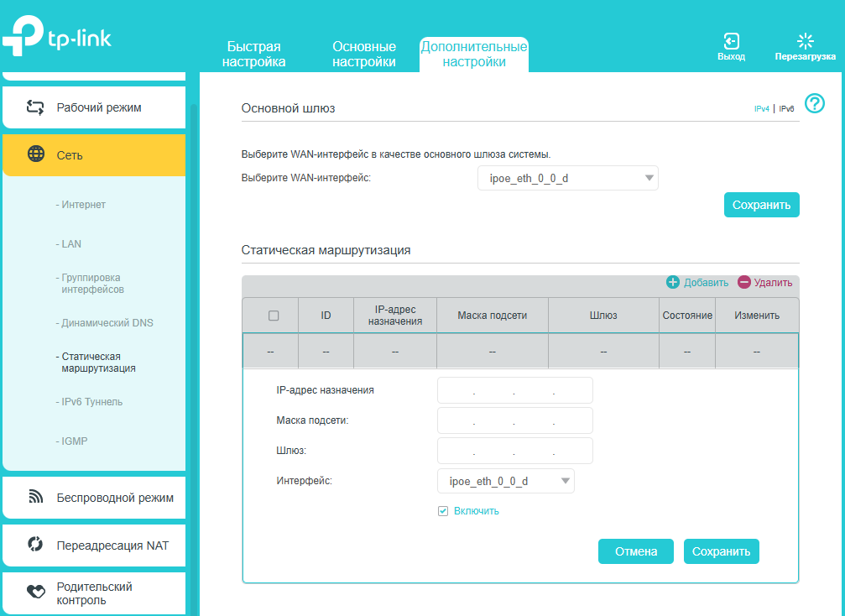
Task: Click the Удалить minus icon
Action: click(743, 283)
